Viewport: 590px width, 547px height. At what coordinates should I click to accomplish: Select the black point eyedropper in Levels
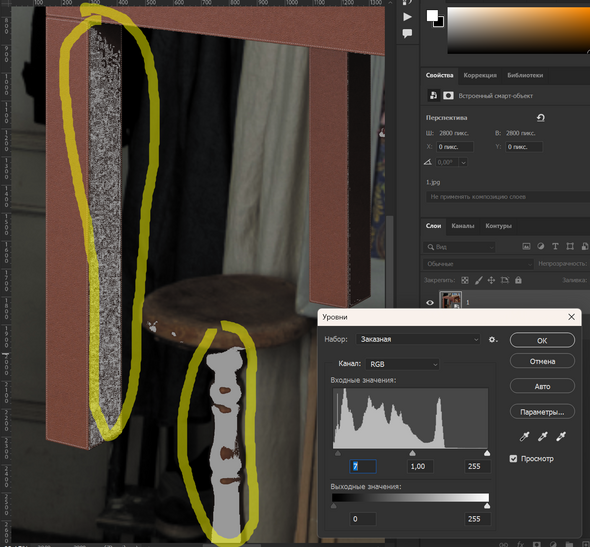[x=525, y=436]
